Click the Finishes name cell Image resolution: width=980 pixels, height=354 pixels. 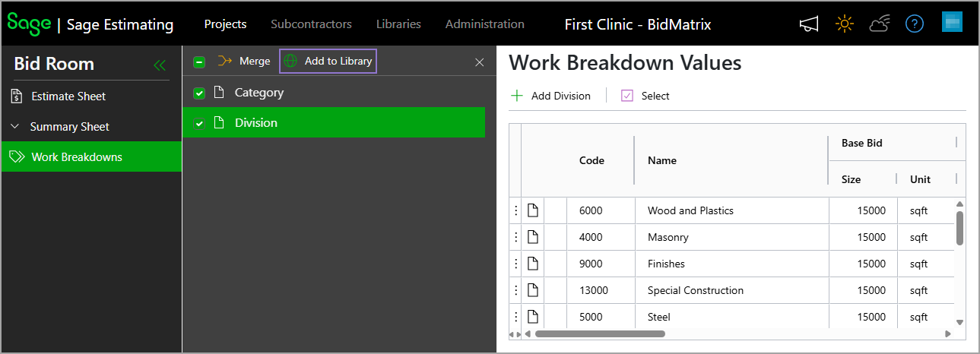click(x=731, y=264)
